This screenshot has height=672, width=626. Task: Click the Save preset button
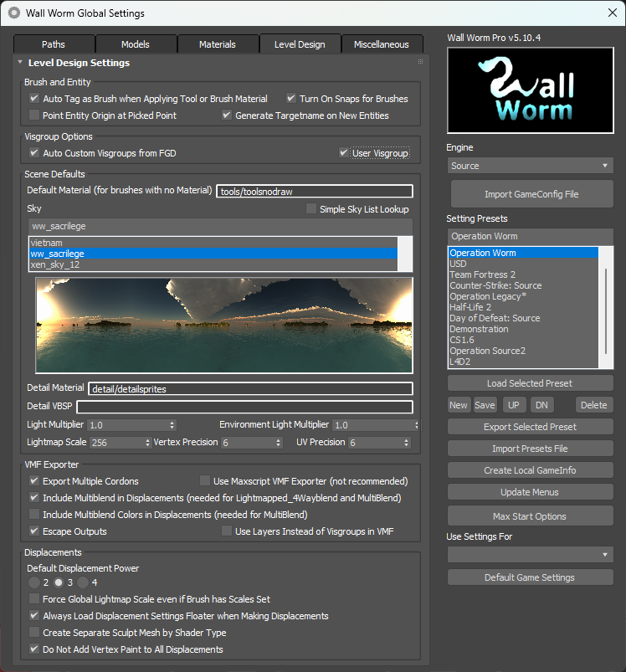pos(485,405)
